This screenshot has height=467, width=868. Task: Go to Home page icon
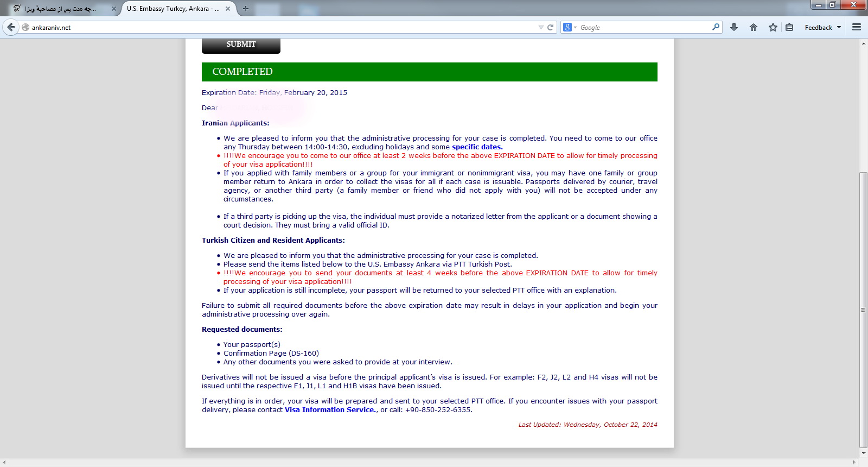(754, 27)
